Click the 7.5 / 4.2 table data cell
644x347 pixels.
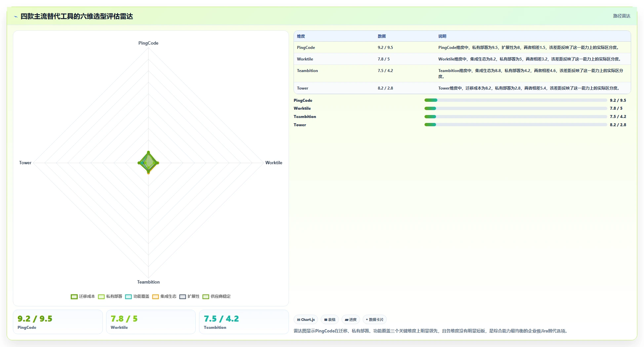(x=385, y=71)
